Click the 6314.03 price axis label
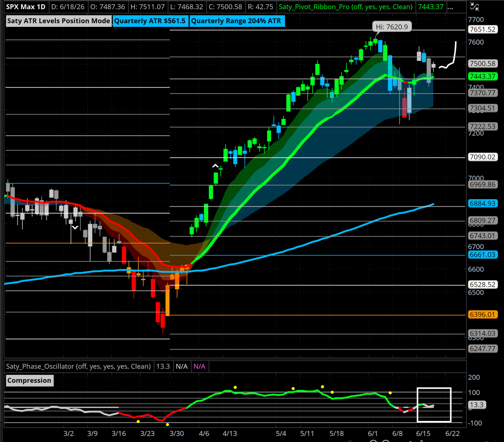The height and width of the screenshot is (442, 504). 483,333
